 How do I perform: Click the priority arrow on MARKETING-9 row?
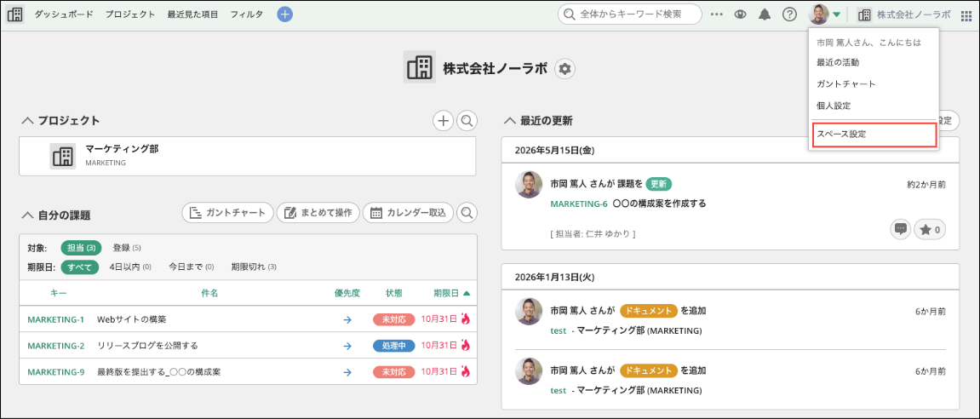coord(347,372)
